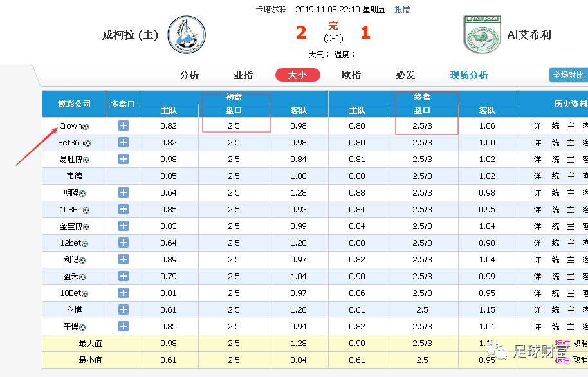Click the 韦德 company name

coord(74,176)
